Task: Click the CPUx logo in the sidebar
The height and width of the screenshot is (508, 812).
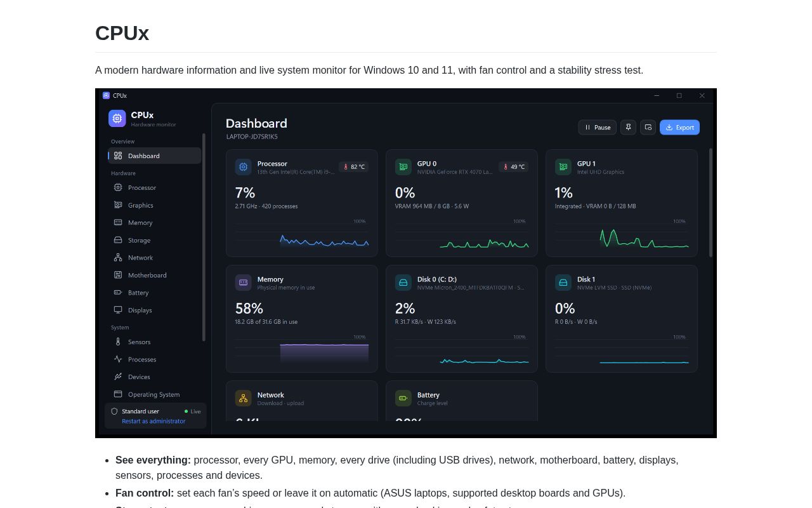Action: [117, 119]
